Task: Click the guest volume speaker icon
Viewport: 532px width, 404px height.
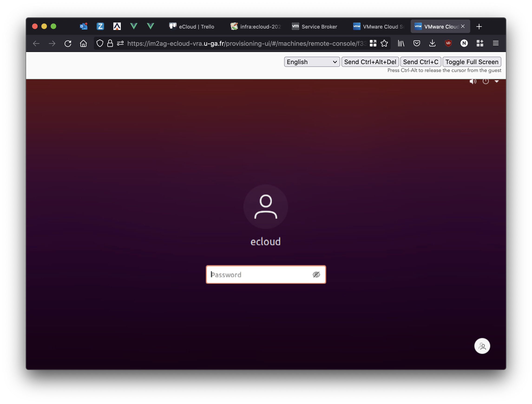Action: coord(473,81)
